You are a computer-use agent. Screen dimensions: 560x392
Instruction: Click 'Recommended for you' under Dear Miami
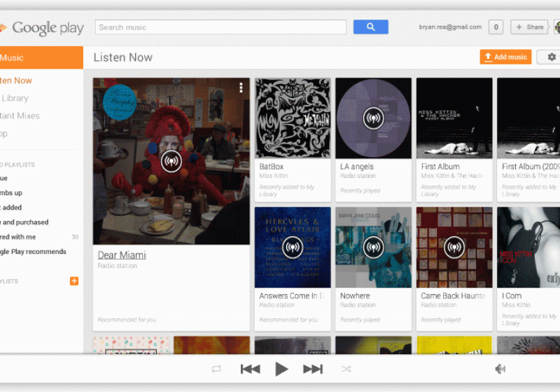tap(127, 319)
